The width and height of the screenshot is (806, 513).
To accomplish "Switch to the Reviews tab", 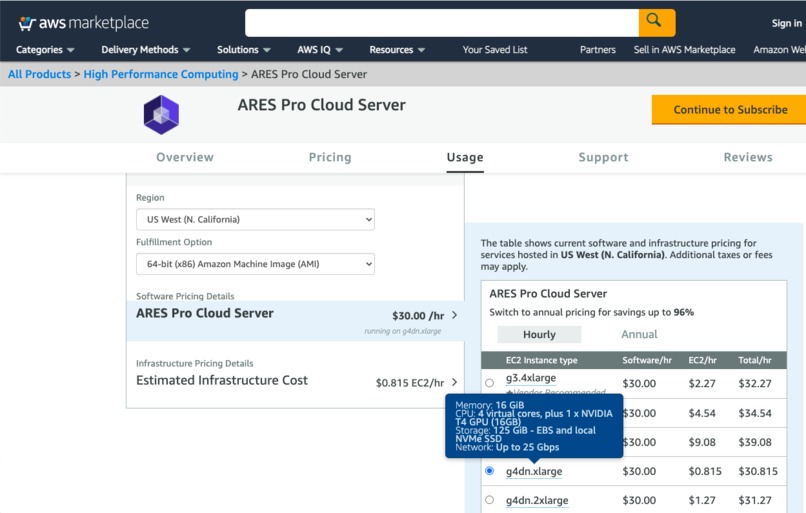I will tap(748, 157).
